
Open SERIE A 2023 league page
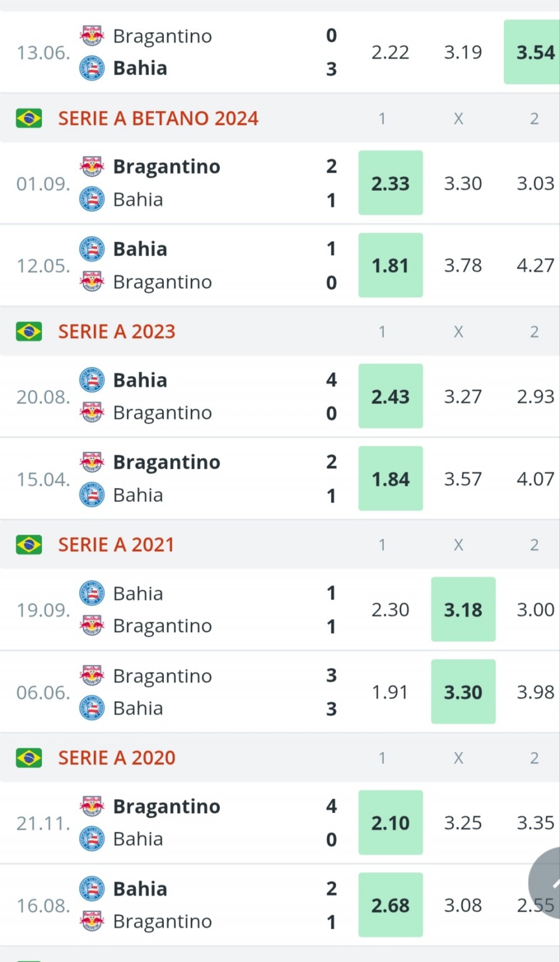pos(117,332)
